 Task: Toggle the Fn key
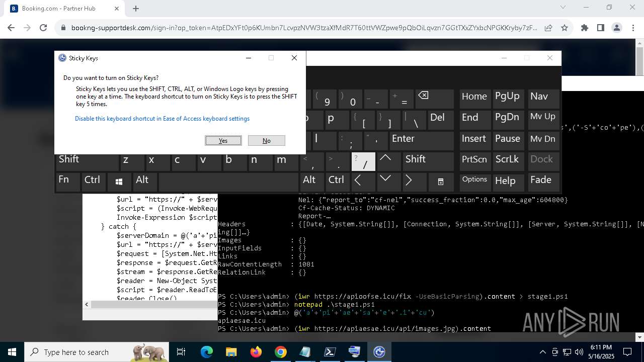click(67, 182)
